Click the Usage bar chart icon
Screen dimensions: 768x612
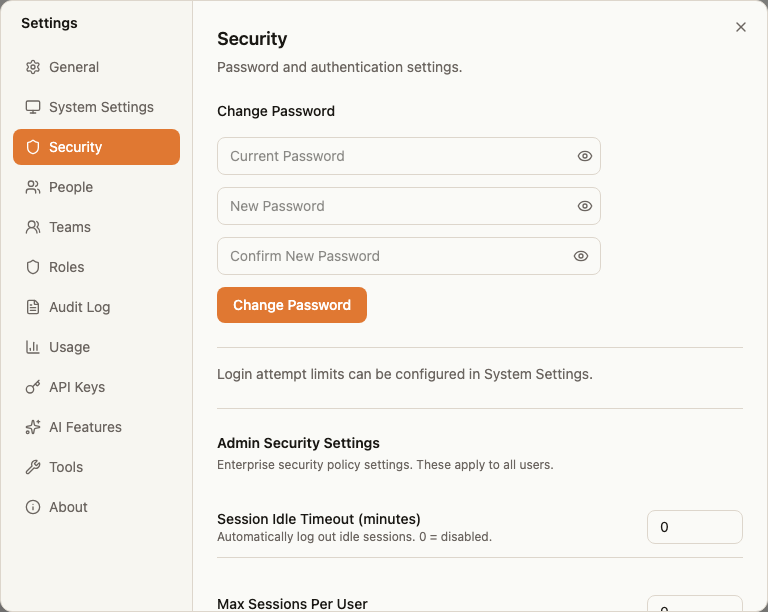(x=33, y=347)
